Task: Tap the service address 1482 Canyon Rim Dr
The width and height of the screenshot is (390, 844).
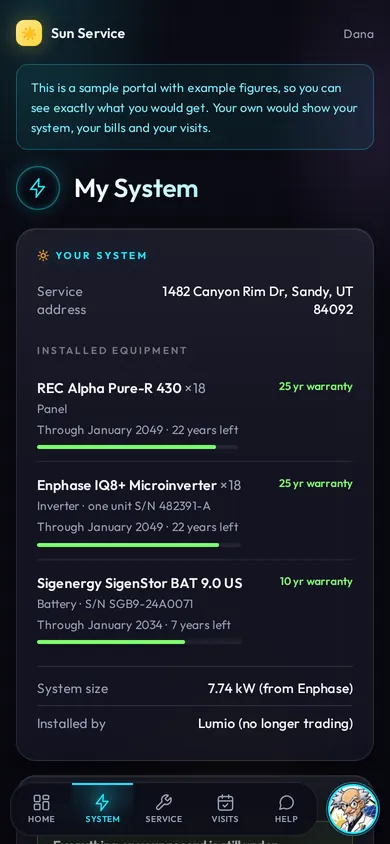Action: pyautogui.click(x=258, y=300)
